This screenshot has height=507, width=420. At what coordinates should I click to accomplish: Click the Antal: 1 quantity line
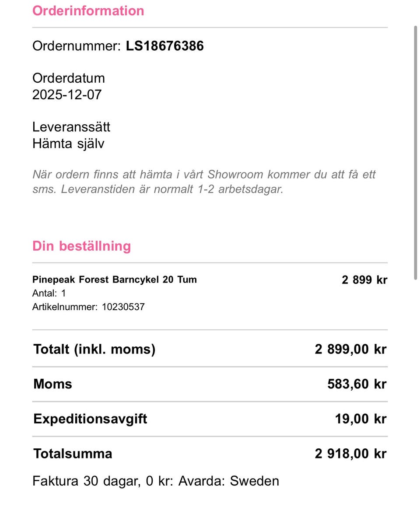[49, 293]
